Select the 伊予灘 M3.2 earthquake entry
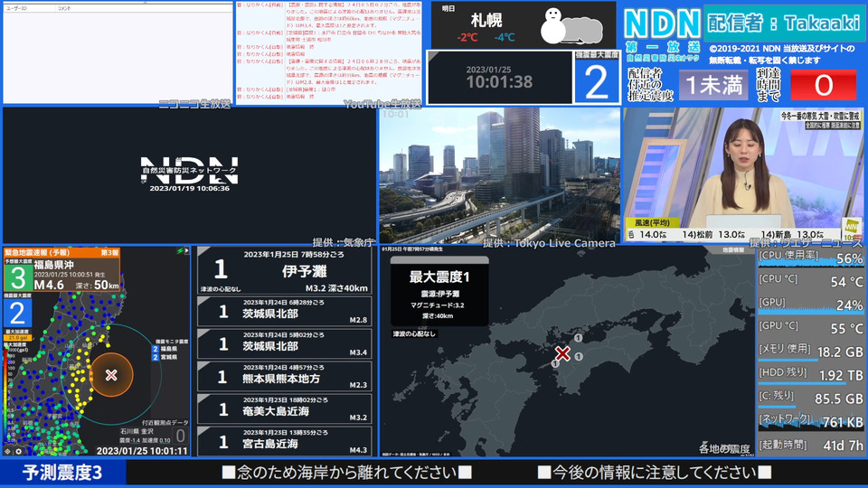 pos(285,270)
